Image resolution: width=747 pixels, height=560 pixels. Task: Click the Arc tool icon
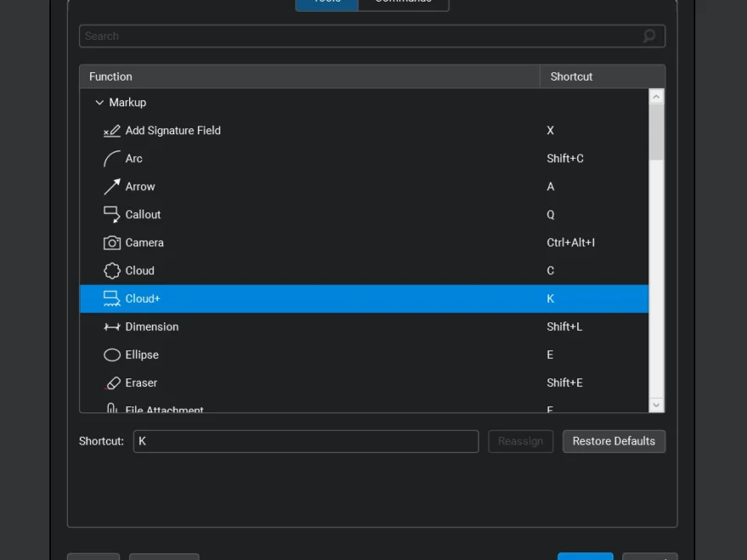(x=112, y=159)
